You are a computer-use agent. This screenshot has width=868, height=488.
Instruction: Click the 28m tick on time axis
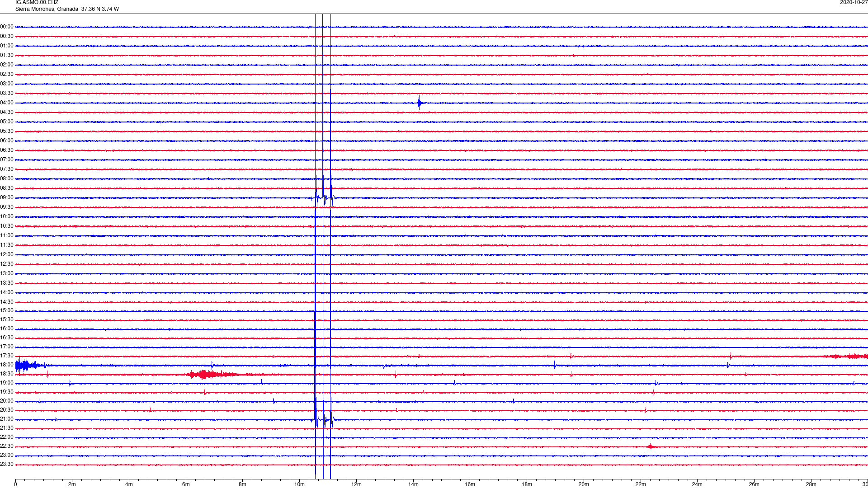click(x=811, y=484)
